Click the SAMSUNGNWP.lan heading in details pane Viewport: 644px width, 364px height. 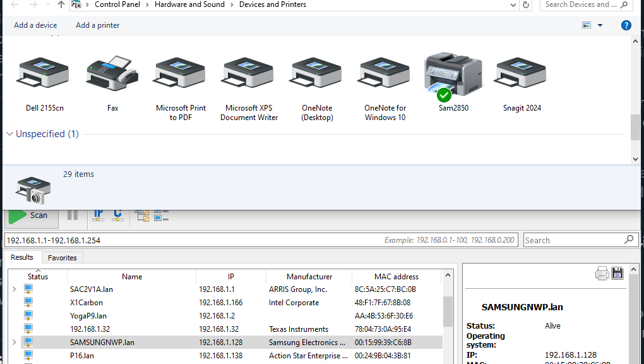pos(522,307)
